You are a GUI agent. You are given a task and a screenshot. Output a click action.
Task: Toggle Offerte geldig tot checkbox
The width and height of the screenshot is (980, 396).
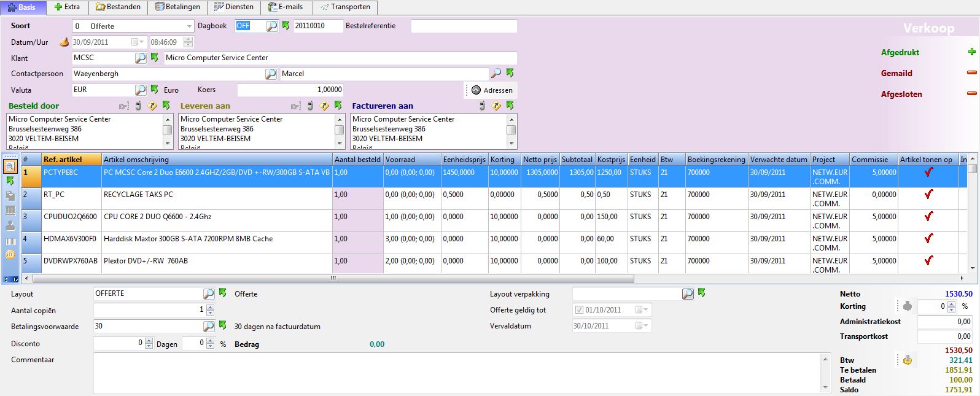578,309
